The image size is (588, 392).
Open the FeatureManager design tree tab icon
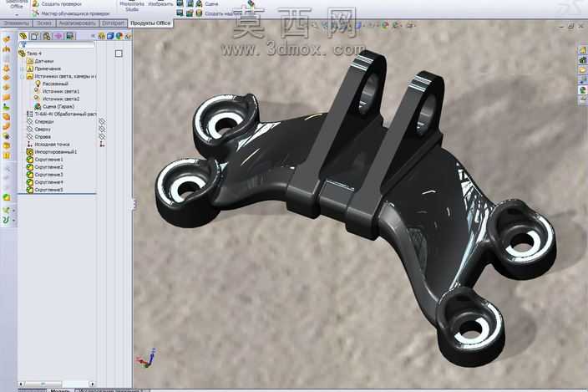[23, 36]
